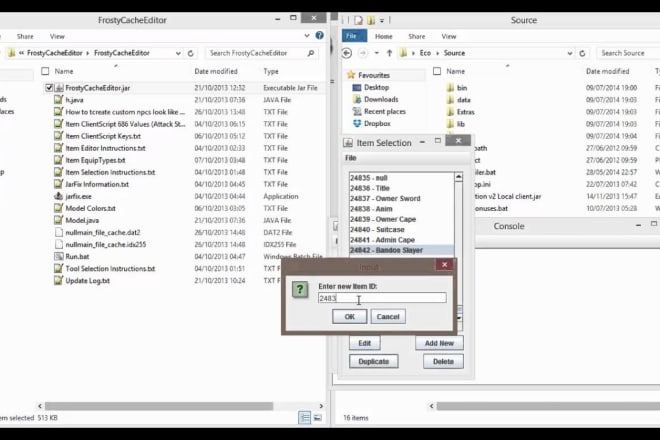This screenshot has width=660, height=440.
Task: Click the new folder icon in Source title bar
Action: click(371, 20)
